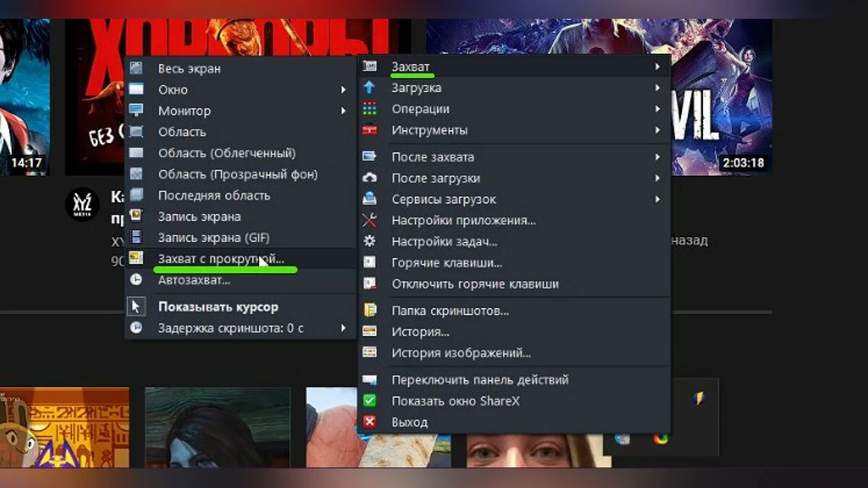Click the Сервисы загрузок icon
This screenshot has height=488, width=868.
[370, 199]
